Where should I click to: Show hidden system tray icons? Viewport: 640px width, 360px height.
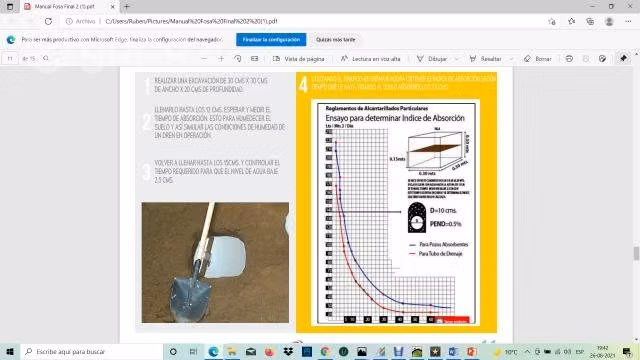coord(527,351)
